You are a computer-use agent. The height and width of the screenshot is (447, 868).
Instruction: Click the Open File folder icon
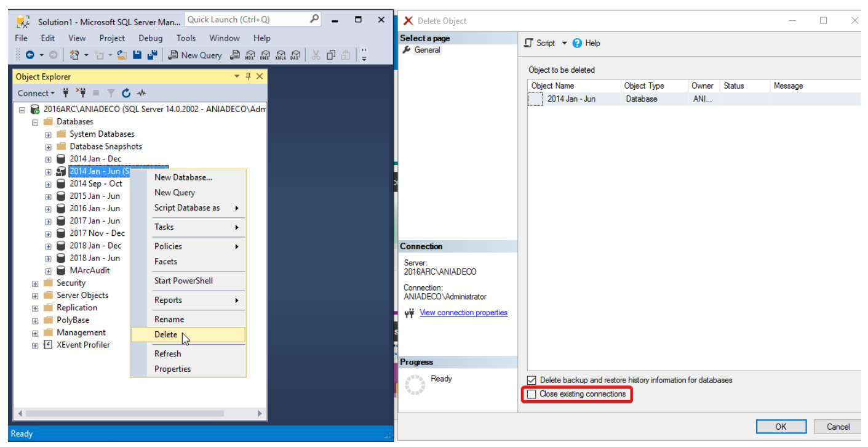point(122,55)
